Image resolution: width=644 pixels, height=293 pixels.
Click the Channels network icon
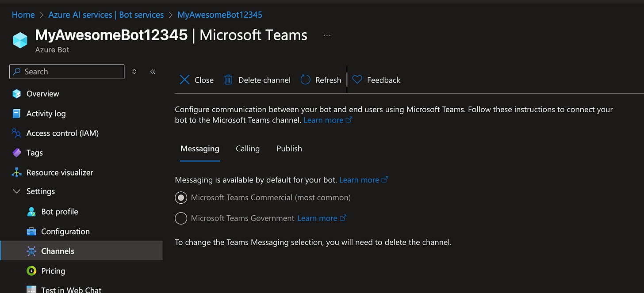pos(31,251)
